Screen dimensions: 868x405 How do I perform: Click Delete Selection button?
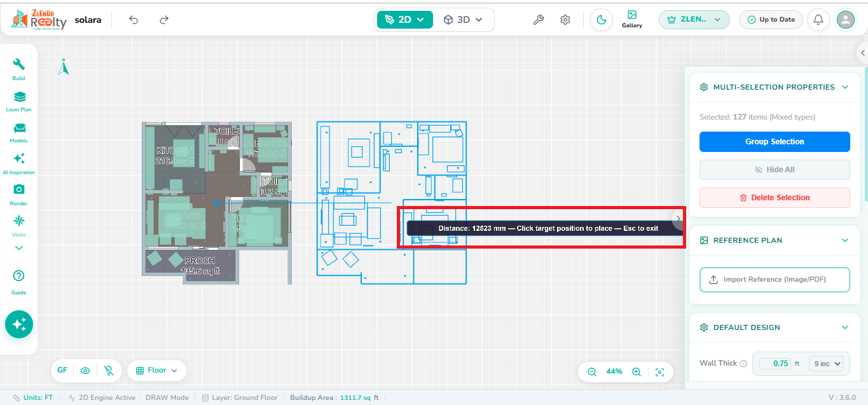click(775, 198)
